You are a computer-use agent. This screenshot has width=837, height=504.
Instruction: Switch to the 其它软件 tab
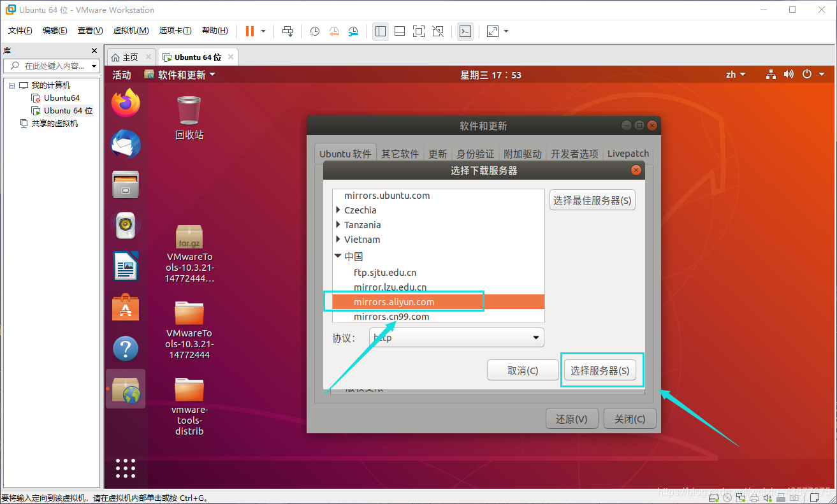pos(400,154)
